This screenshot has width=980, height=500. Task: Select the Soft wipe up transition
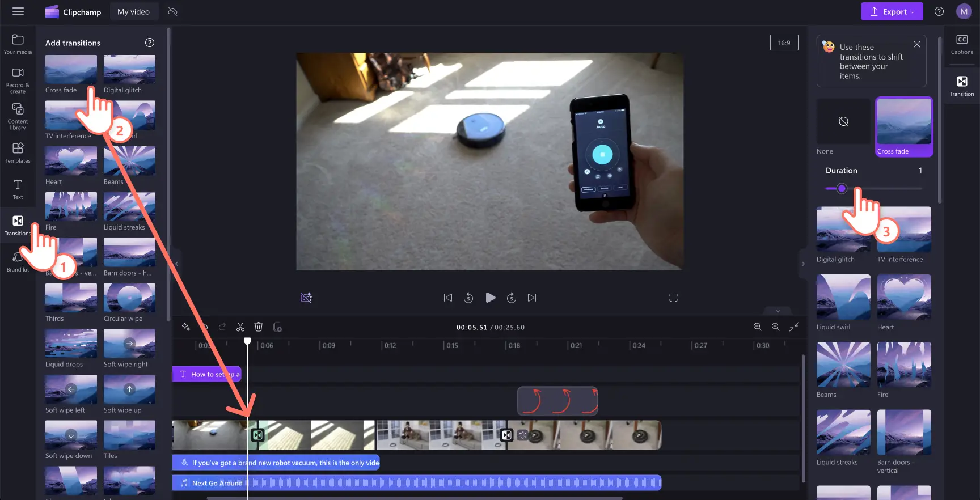click(x=129, y=389)
